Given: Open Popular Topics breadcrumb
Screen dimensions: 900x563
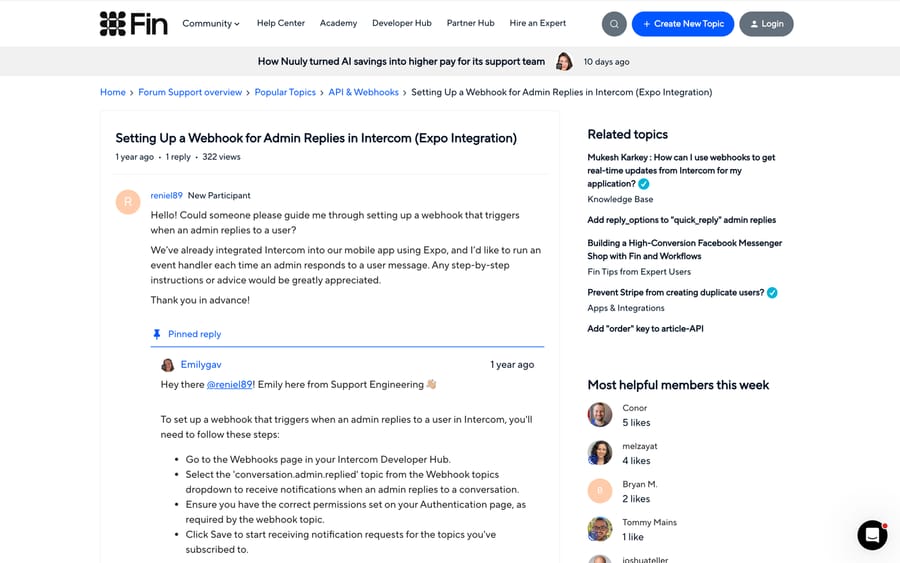Looking at the screenshot, I should pyautogui.click(x=285, y=92).
